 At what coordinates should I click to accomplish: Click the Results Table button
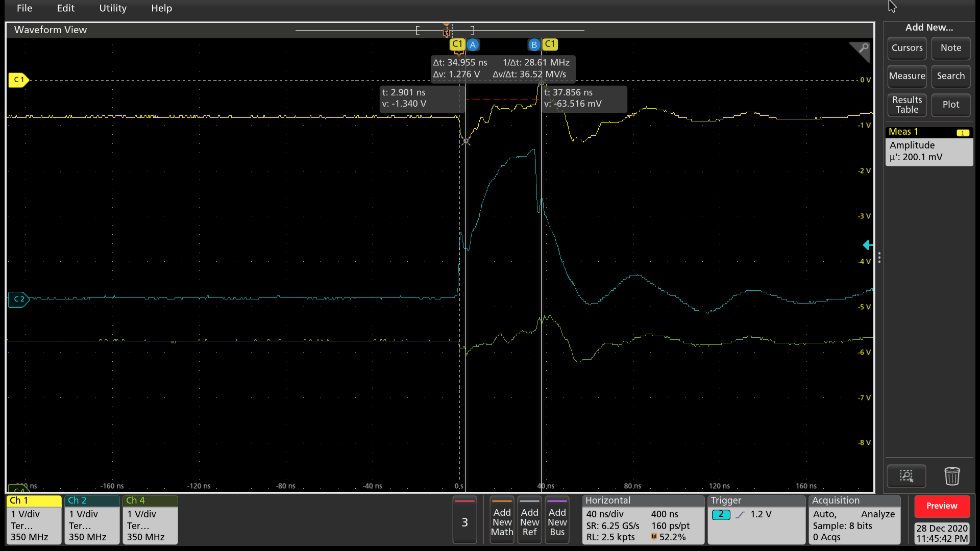click(x=906, y=105)
